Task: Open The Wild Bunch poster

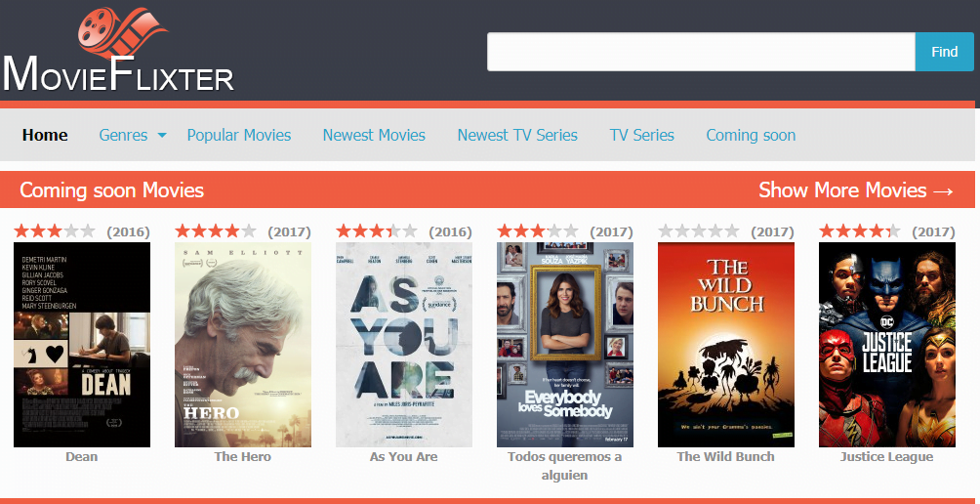Action: point(725,345)
